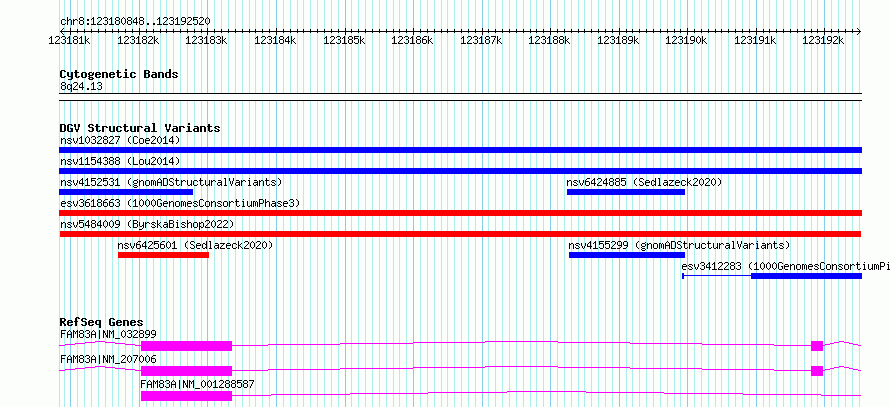Screen dimensions: 890x407
Task: Click the 123190k ruler label
Action: (x=686, y=40)
